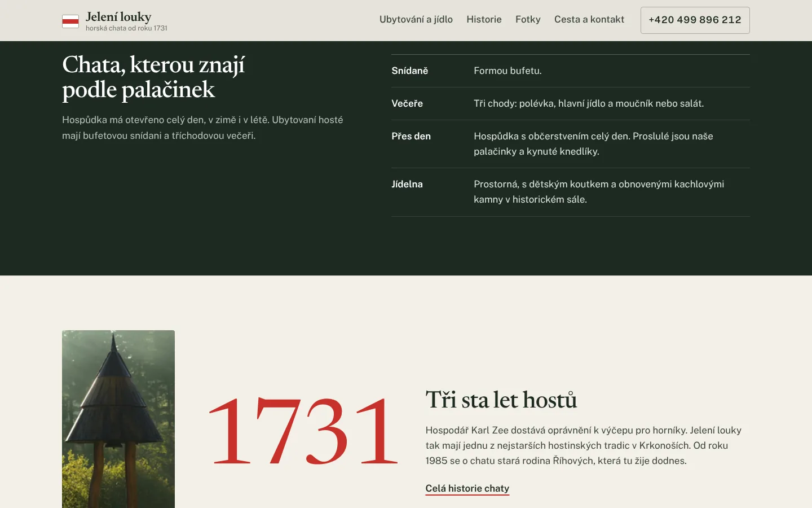Click the large red 1731 number
The height and width of the screenshot is (508, 812).
click(303, 431)
